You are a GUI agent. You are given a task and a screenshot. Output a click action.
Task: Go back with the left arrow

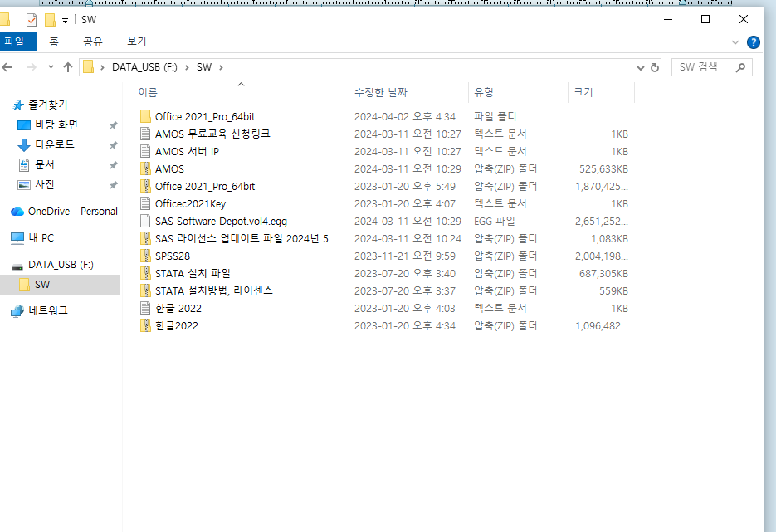click(7, 67)
